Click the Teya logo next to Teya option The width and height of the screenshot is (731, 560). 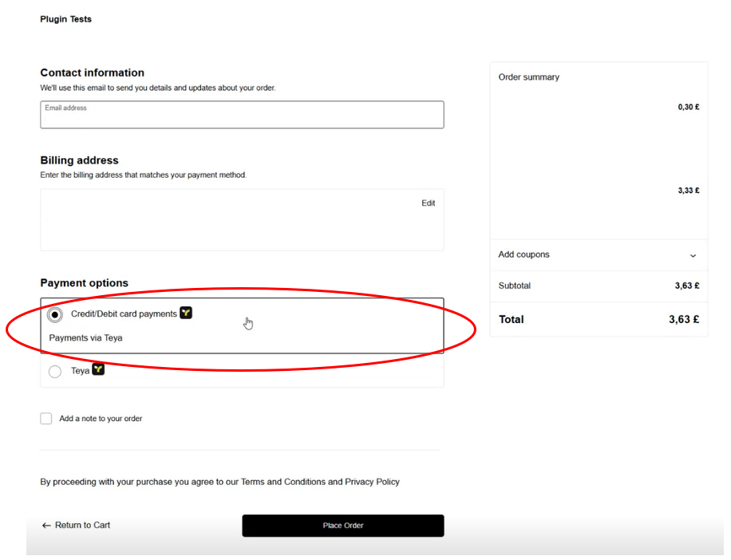pos(98,369)
